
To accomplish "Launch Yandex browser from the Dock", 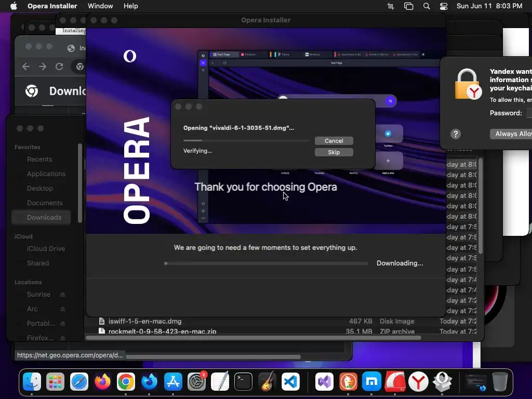I will pos(418,382).
